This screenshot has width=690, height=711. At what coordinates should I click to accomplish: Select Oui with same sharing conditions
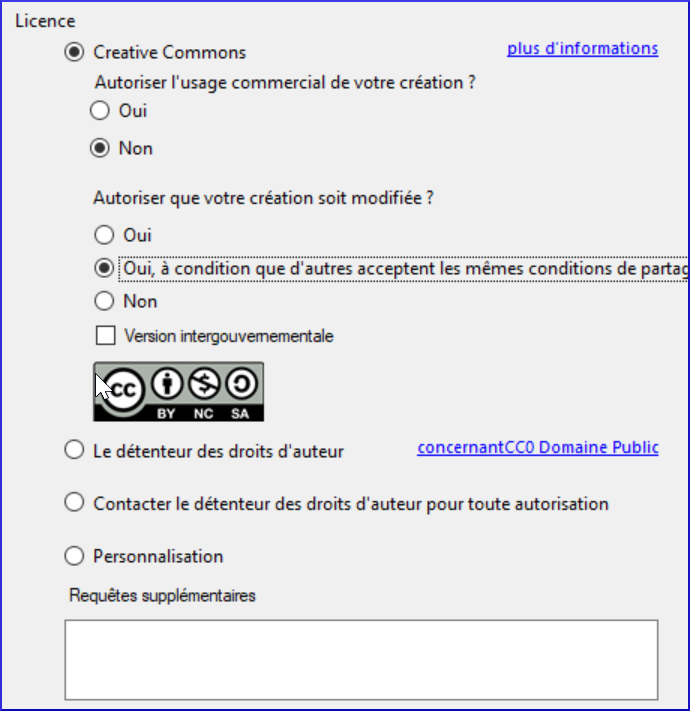[x=104, y=268]
